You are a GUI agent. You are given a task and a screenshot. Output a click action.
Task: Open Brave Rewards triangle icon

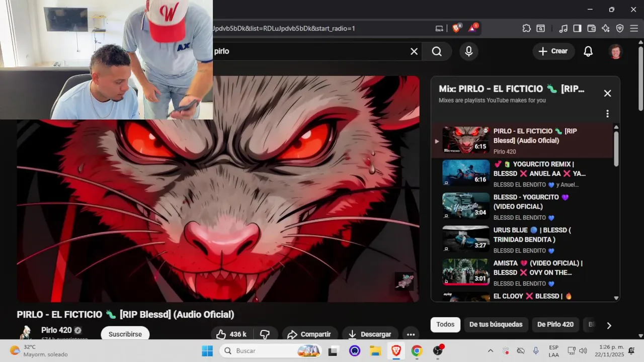473,28
